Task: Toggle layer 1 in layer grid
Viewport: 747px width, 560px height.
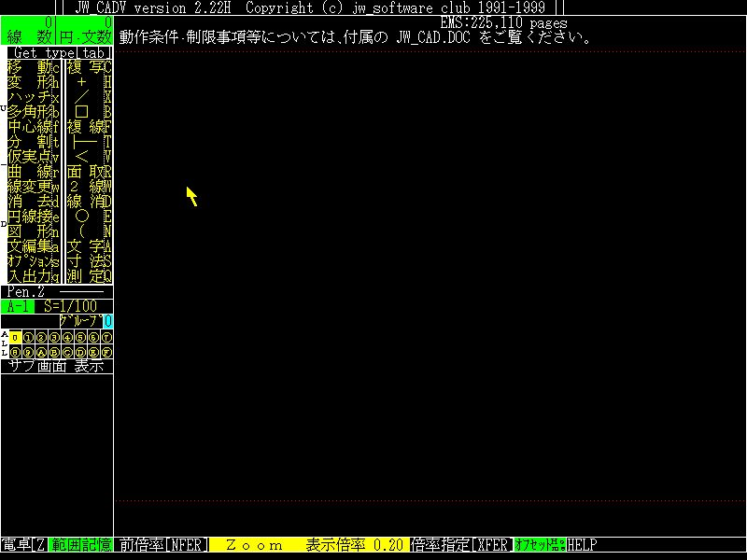Action: (28, 338)
